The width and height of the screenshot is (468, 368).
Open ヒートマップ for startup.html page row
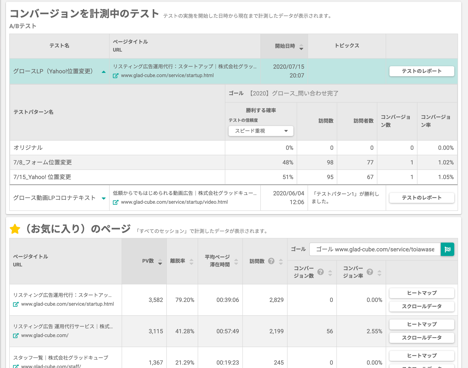422,293
